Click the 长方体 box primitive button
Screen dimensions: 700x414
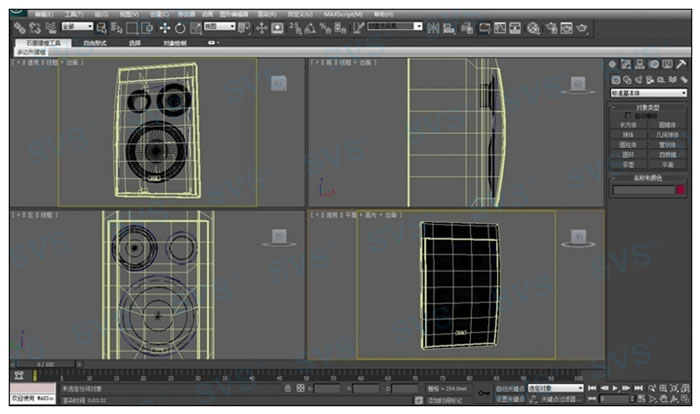pyautogui.click(x=629, y=125)
